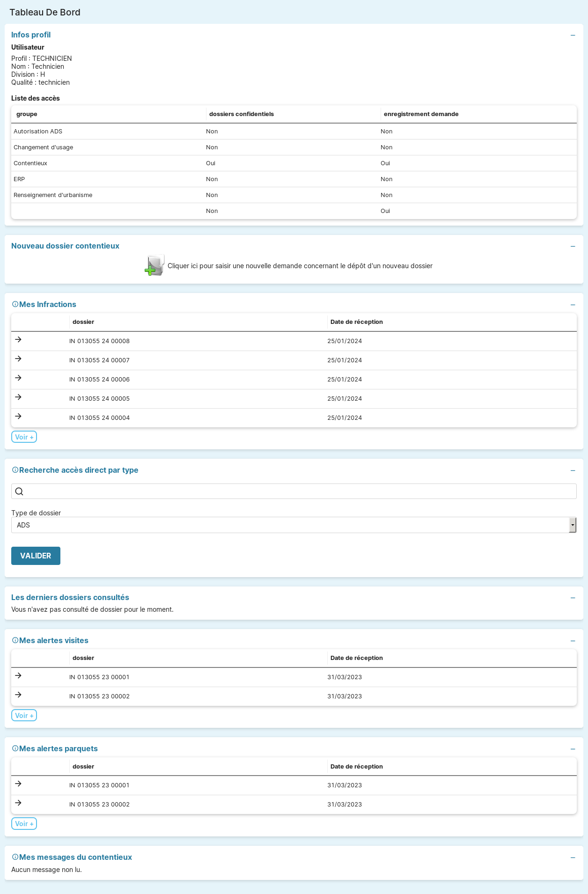588x894 pixels.
Task: Collapse the Nouveau dossier contentieux widget
Action: point(573,247)
